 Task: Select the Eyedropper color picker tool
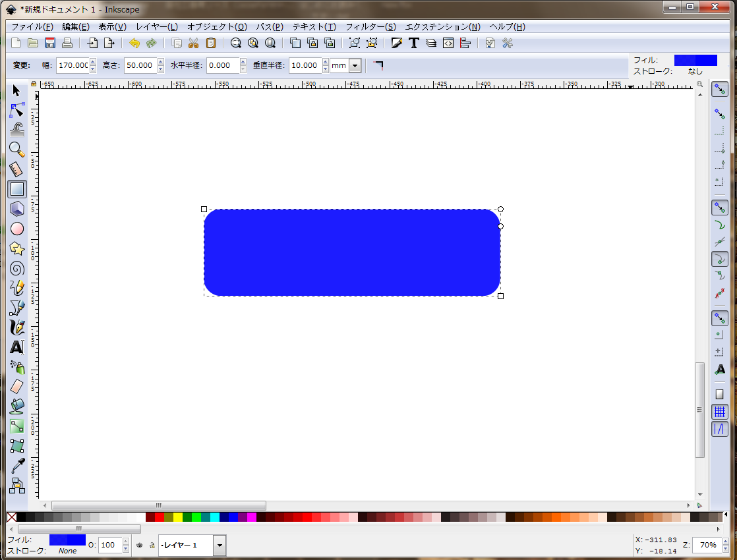pos(17,466)
